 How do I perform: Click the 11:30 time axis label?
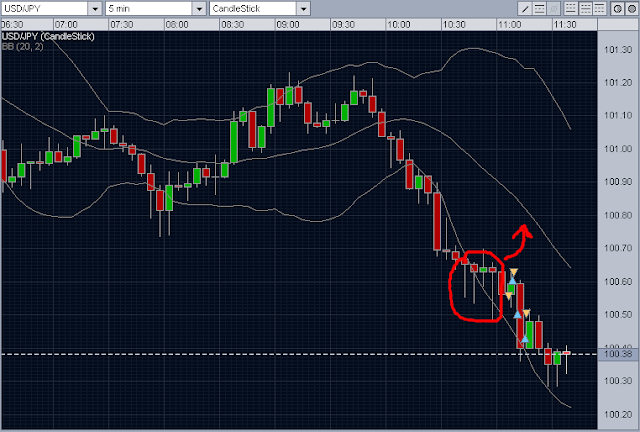click(565, 24)
